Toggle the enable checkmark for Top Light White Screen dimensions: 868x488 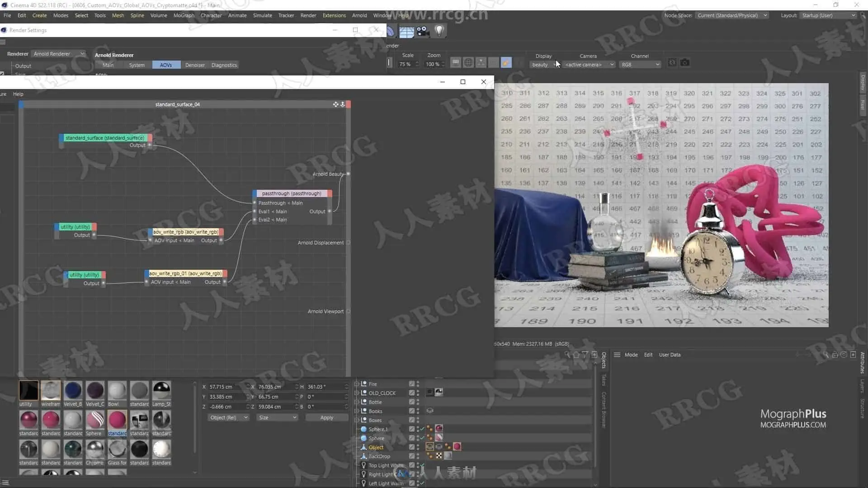tap(422, 465)
